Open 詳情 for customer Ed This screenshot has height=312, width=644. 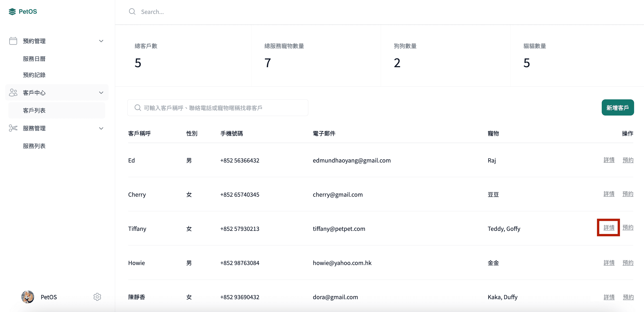[x=609, y=160]
